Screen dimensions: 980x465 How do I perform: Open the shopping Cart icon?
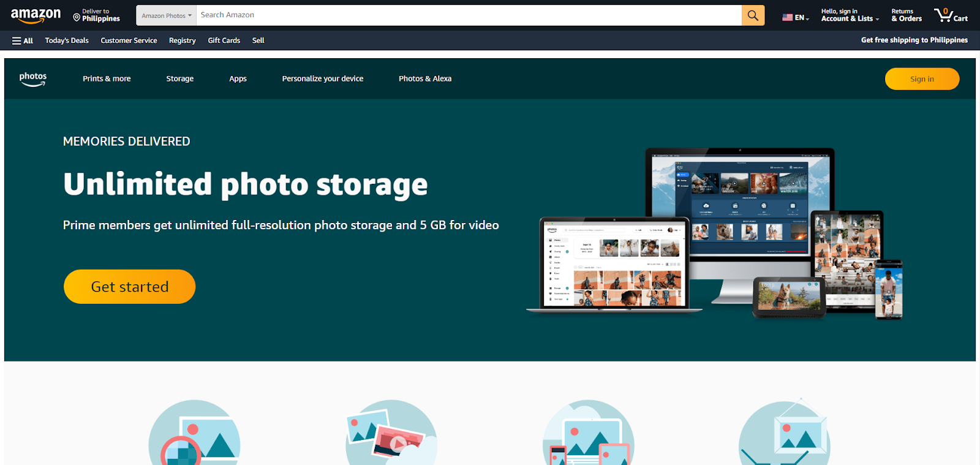pyautogui.click(x=951, y=15)
